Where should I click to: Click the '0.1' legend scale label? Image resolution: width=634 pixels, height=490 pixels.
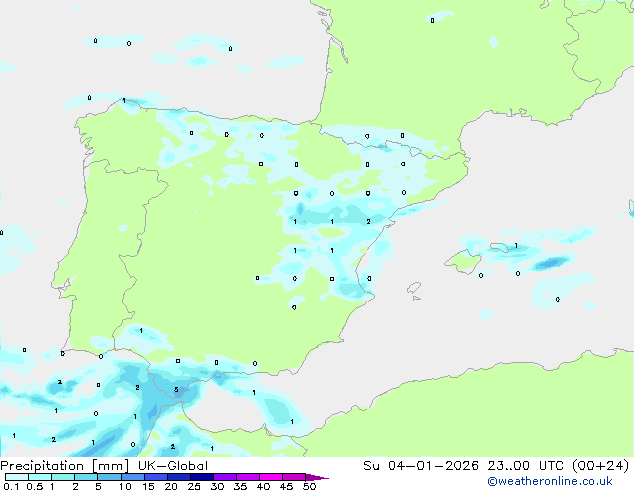[x=11, y=486]
